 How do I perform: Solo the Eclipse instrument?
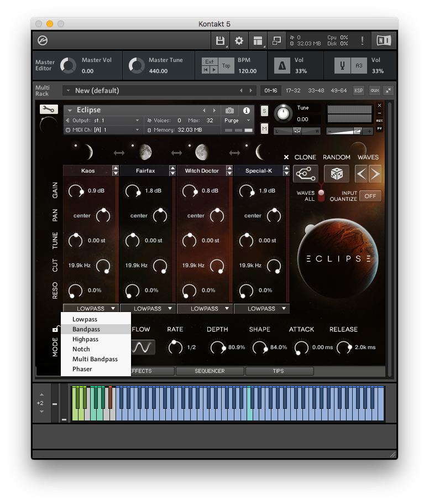coord(264,111)
